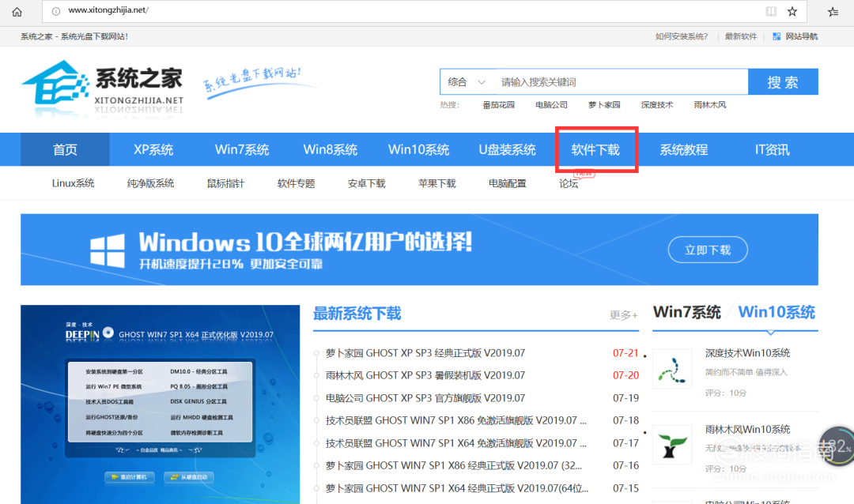Click the DEEPIN Win7 promo image
854x504 pixels.
[160, 404]
